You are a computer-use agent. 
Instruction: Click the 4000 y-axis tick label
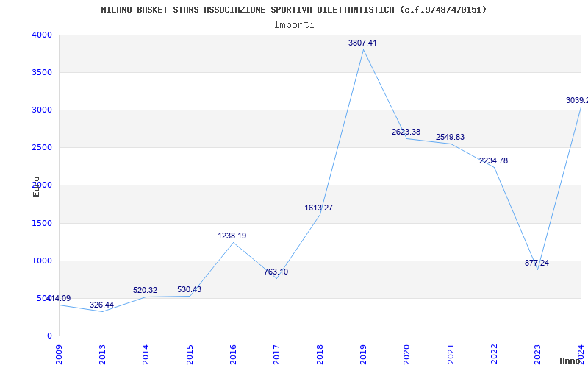40,35
